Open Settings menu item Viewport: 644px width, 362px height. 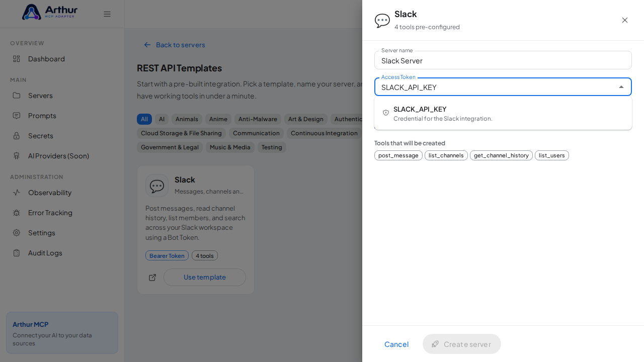(x=62, y=233)
